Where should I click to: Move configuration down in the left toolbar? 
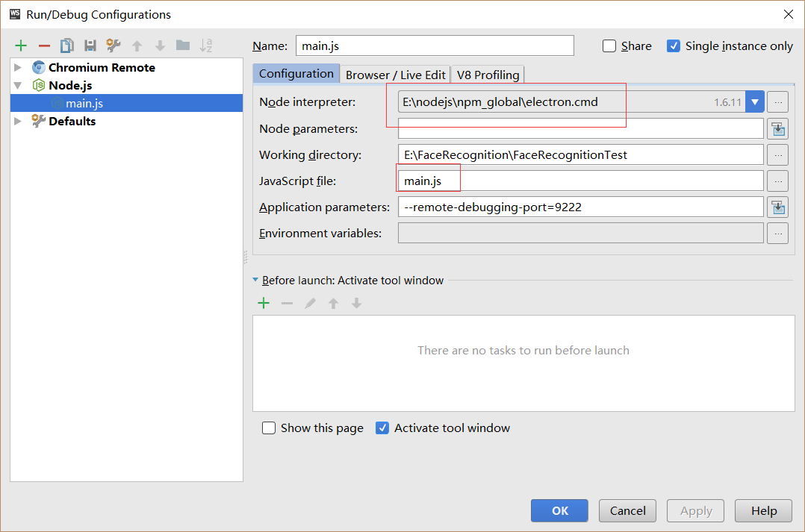tap(160, 46)
